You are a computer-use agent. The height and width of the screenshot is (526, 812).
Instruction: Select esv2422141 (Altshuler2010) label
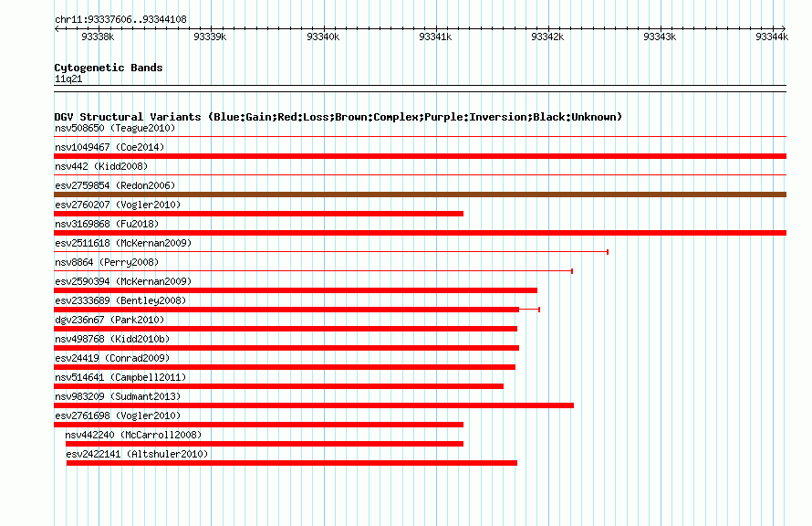click(137, 454)
